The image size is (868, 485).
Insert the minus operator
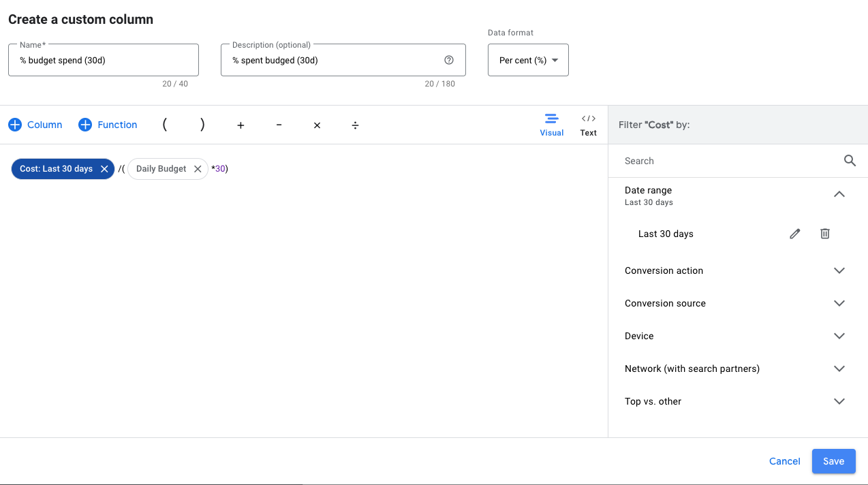pyautogui.click(x=279, y=125)
